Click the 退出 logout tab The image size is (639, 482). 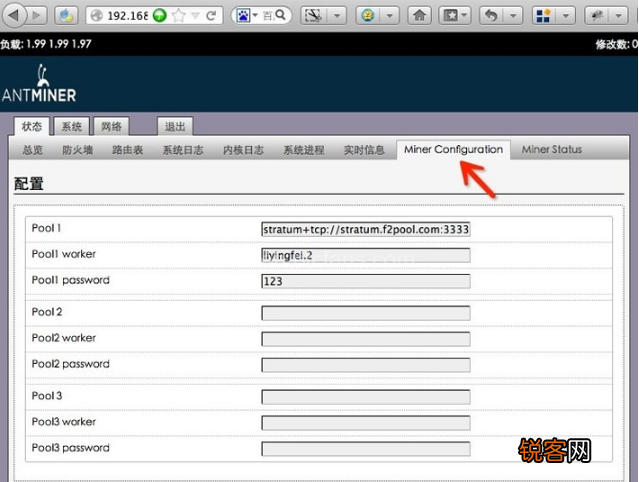pyautogui.click(x=175, y=126)
